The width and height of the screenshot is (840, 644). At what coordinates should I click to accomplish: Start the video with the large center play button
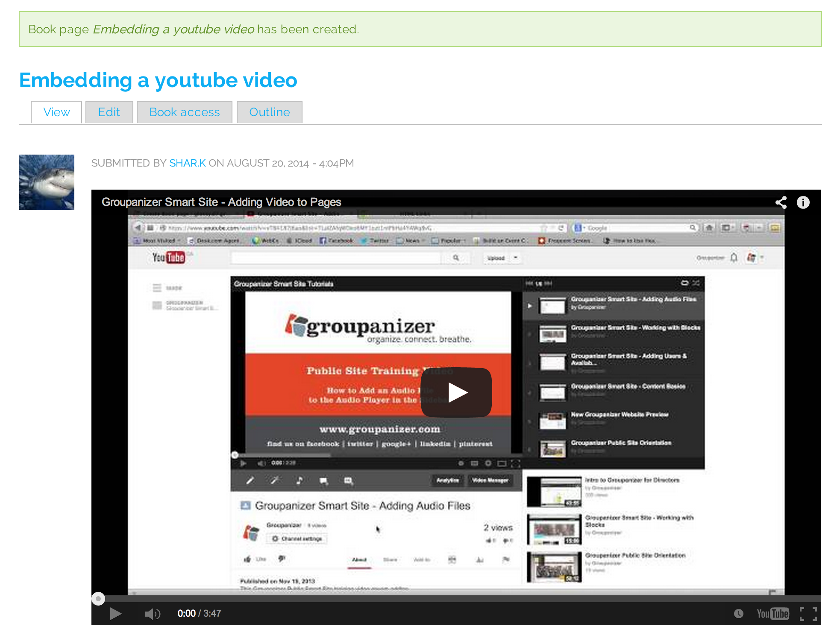pos(456,392)
